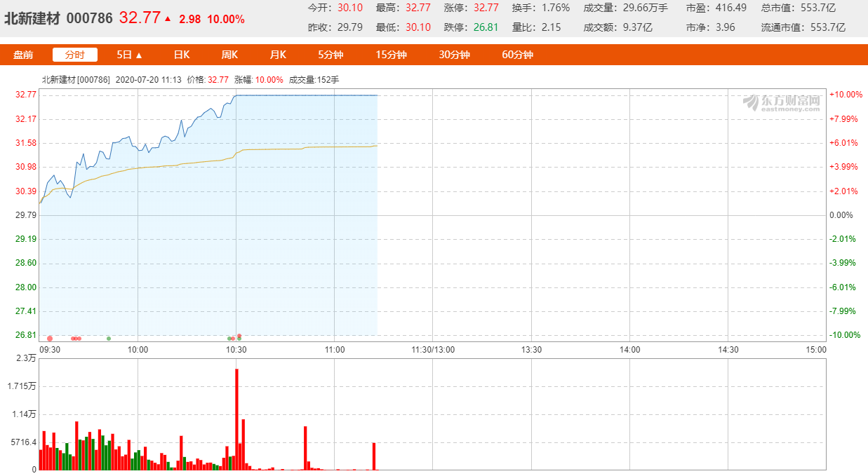The width and height of the screenshot is (868, 476).
Task: Click the 10:30 time axis label
Action: (x=236, y=349)
